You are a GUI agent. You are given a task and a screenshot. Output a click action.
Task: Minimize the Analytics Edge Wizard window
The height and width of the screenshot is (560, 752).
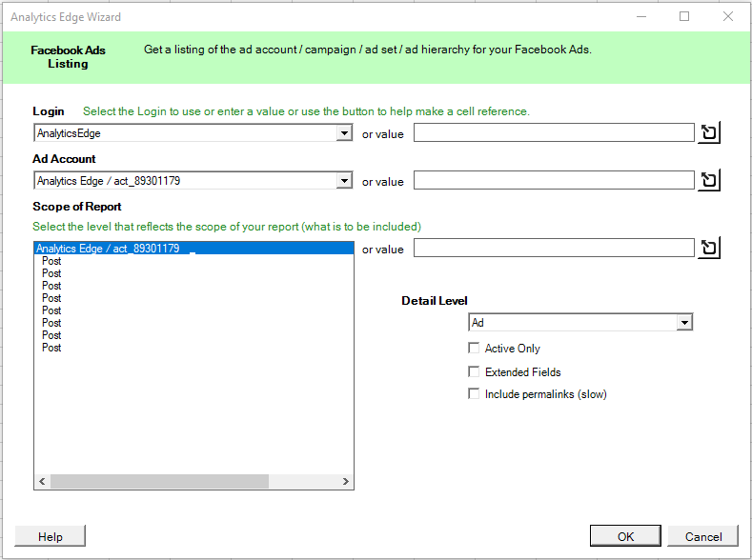coord(640,17)
